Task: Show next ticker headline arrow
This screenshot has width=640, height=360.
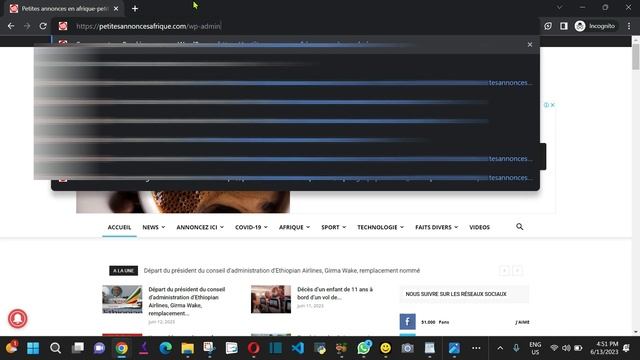Action: 517,271
